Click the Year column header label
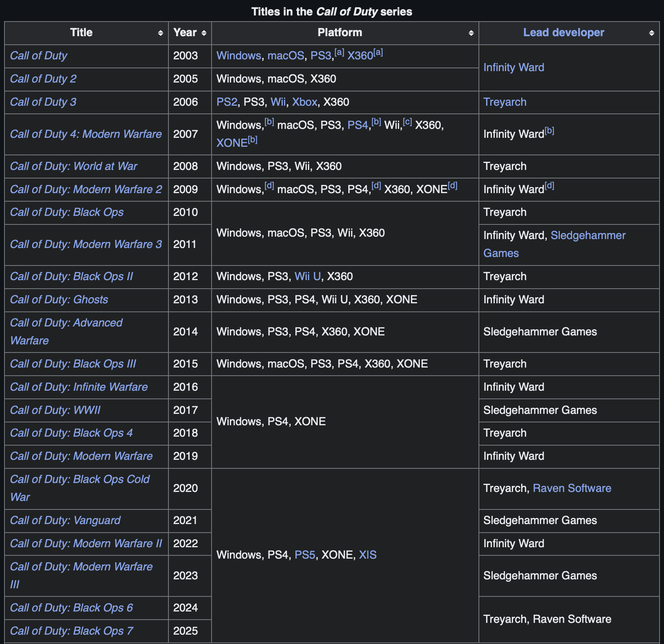Screen dimensions: 664x644 [x=185, y=33]
